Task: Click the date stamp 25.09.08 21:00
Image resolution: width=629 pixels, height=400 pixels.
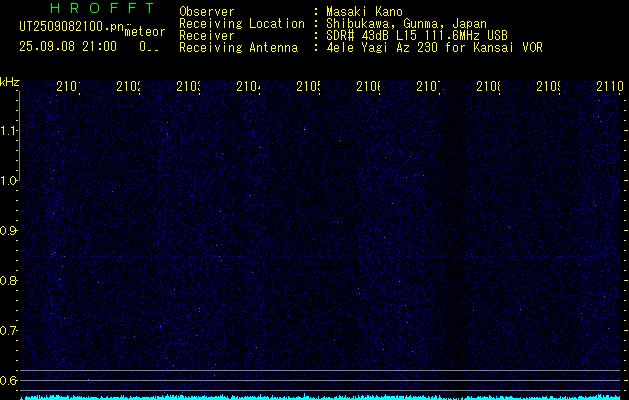Action: tap(68, 47)
